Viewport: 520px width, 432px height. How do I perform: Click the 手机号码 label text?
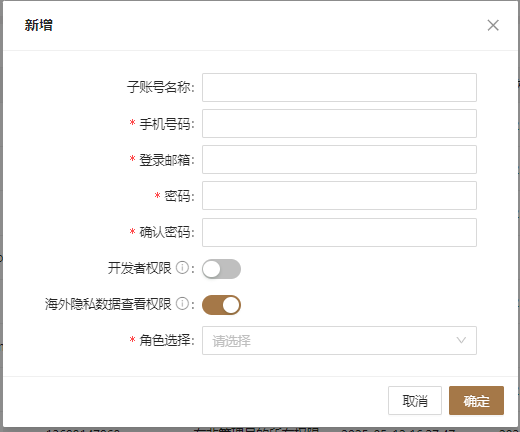coord(167,124)
